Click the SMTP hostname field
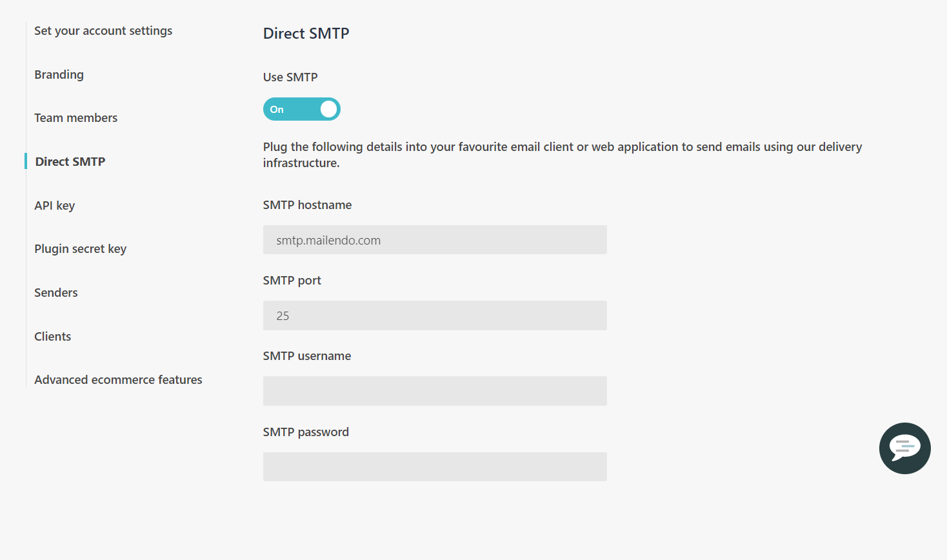 point(434,239)
